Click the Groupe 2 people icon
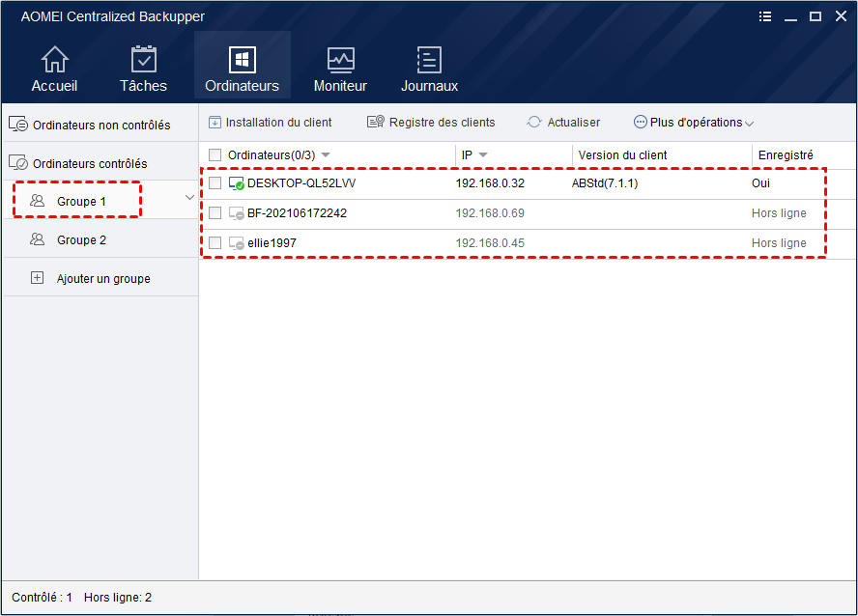 tap(38, 239)
